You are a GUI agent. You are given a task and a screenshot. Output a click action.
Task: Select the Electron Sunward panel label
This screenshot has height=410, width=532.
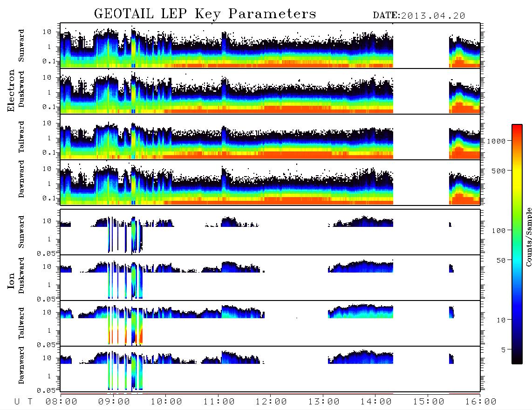tap(21, 46)
